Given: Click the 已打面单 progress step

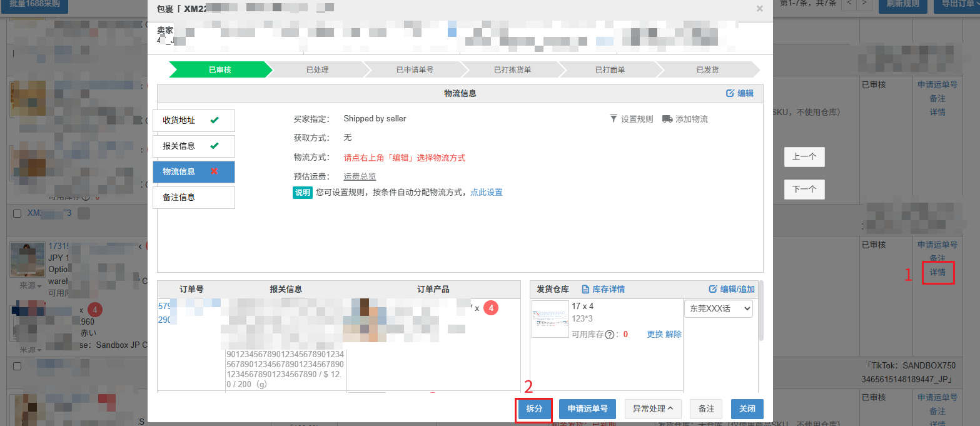Looking at the screenshot, I should tap(610, 69).
